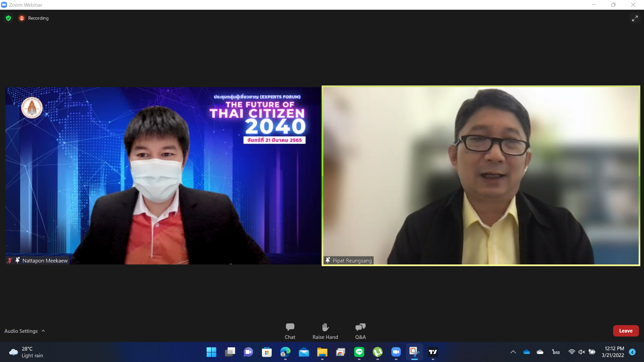Enter full screen with the expand arrows

coord(635,18)
